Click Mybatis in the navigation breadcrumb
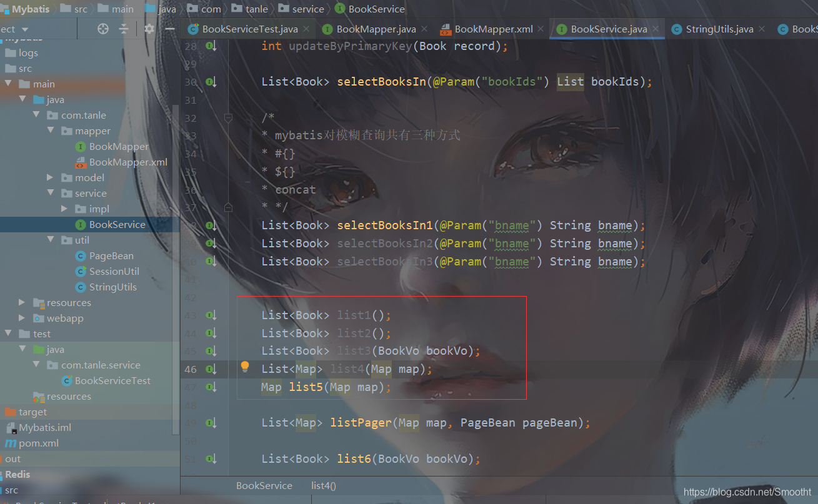Viewport: 818px width, 504px height. pyautogui.click(x=30, y=9)
